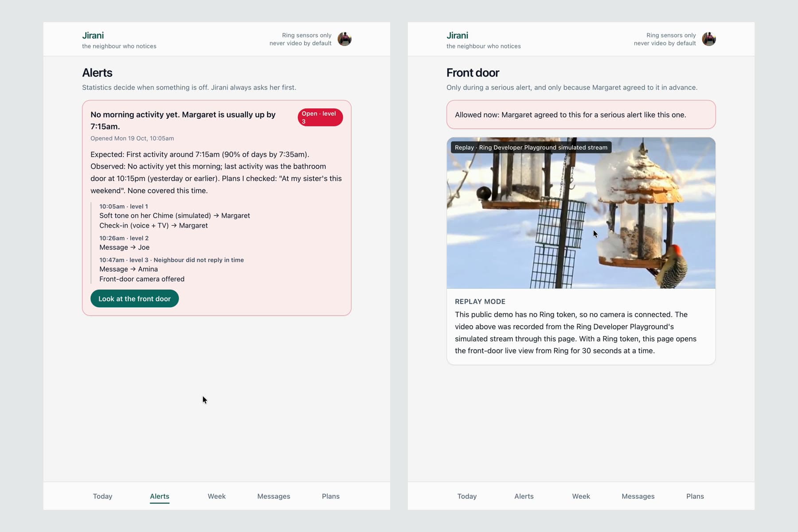Screen dimensions: 798x532
Task: Switch to Week tab in Front door panel
Action: tap(581, 496)
